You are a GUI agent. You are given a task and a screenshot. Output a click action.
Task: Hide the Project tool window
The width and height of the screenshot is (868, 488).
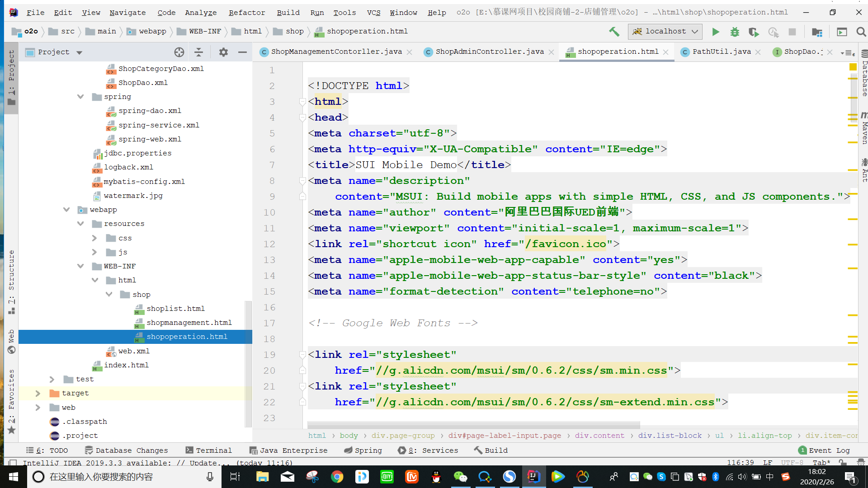(x=242, y=52)
